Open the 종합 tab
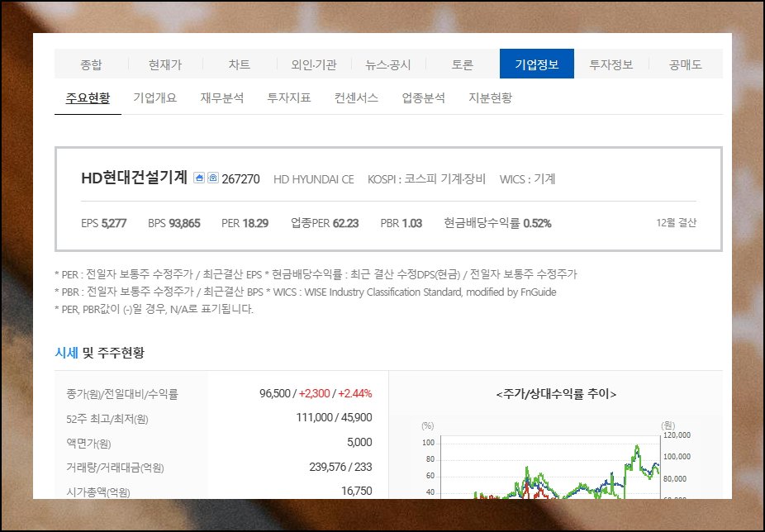 click(91, 64)
